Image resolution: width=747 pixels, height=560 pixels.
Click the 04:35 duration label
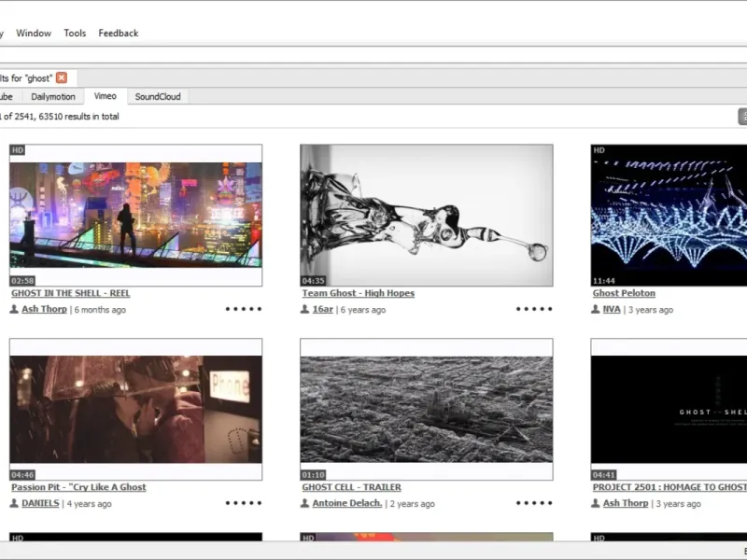tap(314, 281)
